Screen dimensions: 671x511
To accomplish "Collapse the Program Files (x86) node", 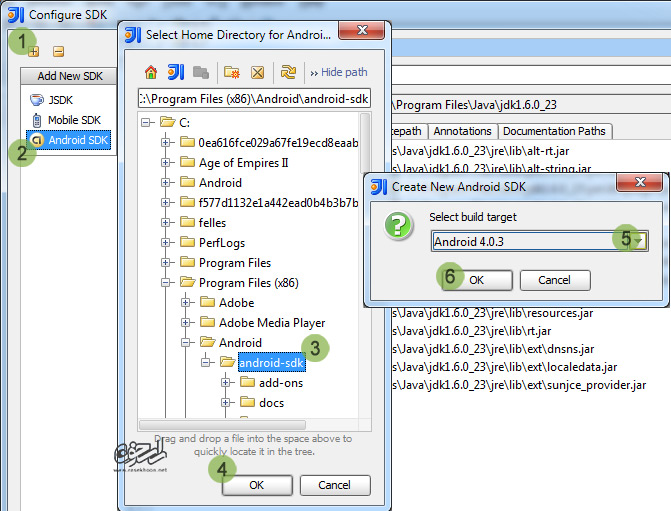I will 166,283.
